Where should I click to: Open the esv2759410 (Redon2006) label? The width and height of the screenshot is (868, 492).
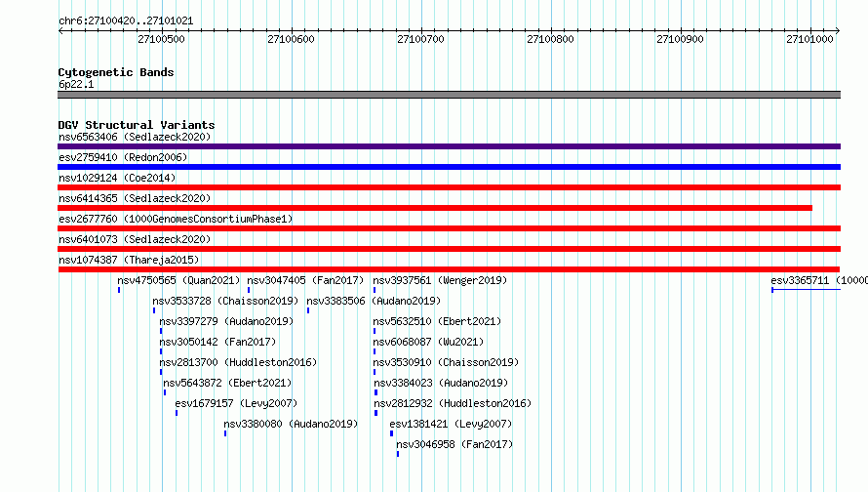123,157
